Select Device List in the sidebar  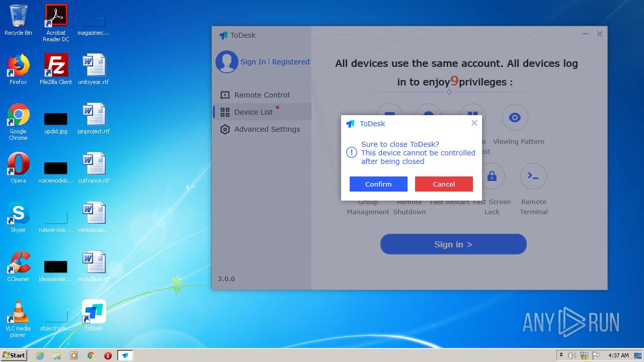click(x=262, y=112)
